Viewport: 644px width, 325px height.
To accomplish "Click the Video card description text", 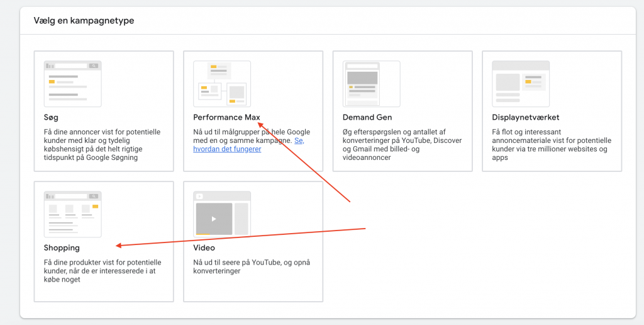I will pyautogui.click(x=252, y=266).
